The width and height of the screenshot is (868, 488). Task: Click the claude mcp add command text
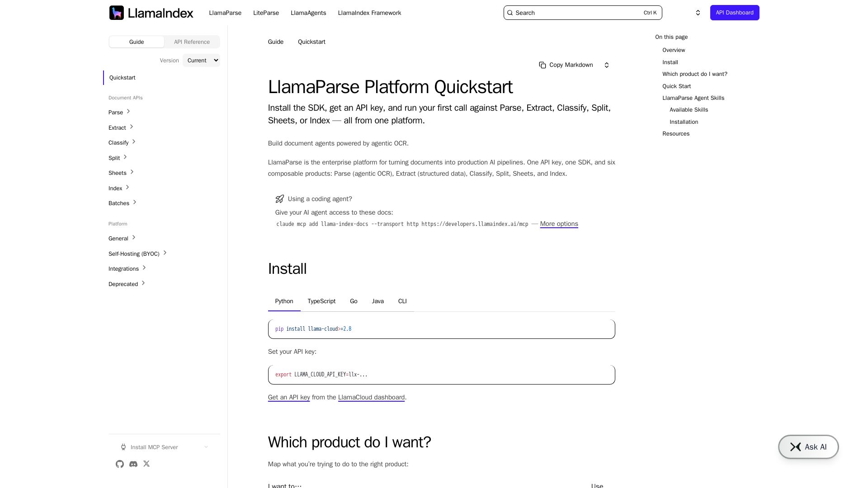pos(402,224)
